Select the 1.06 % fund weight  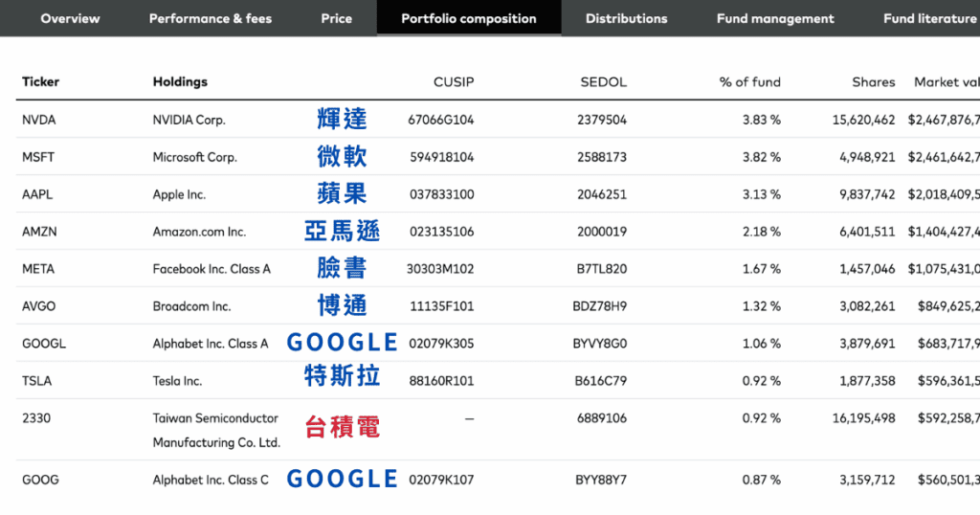pos(761,344)
